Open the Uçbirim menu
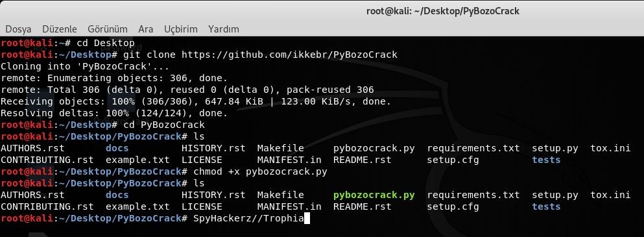Screen dimensions: 644x237 (x=181, y=29)
